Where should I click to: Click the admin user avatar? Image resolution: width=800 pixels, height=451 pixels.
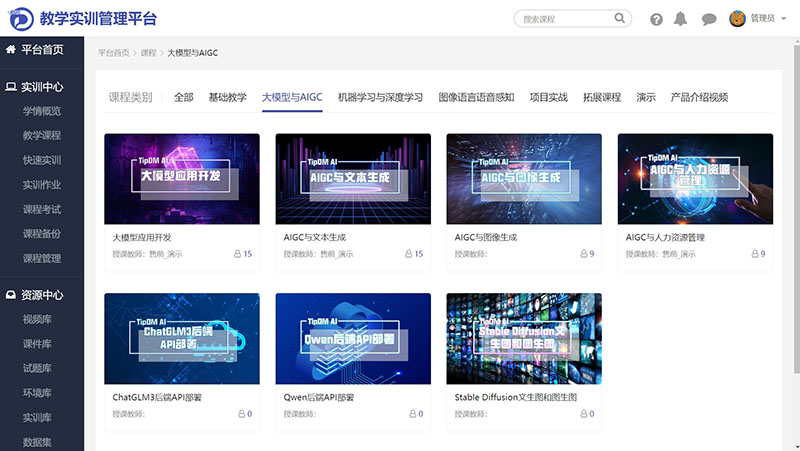pos(737,18)
